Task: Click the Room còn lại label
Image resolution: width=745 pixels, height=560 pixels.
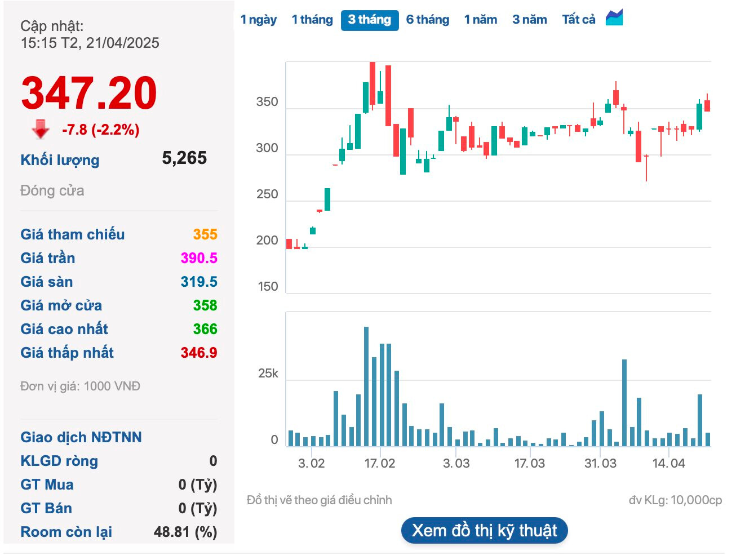Action: pos(66,532)
